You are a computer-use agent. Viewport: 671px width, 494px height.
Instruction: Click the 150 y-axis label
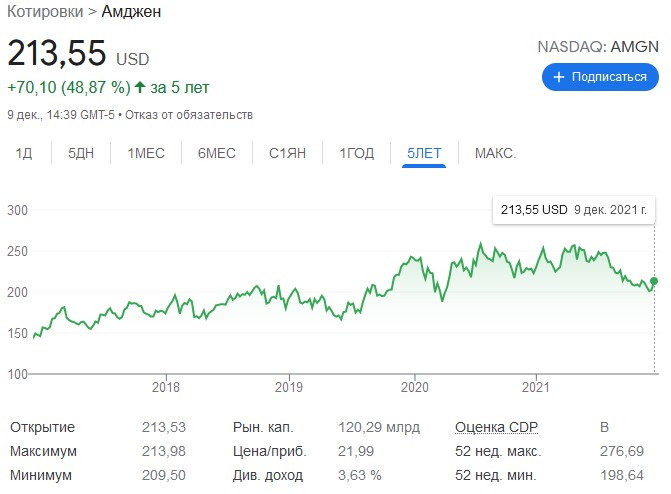(x=18, y=333)
